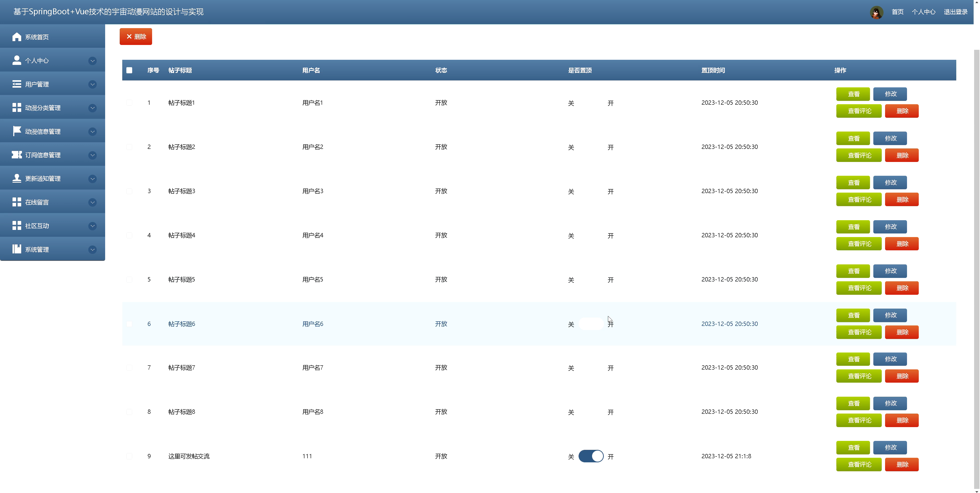Click the user avatar in top header
The height and width of the screenshot is (493, 980).
click(x=877, y=12)
